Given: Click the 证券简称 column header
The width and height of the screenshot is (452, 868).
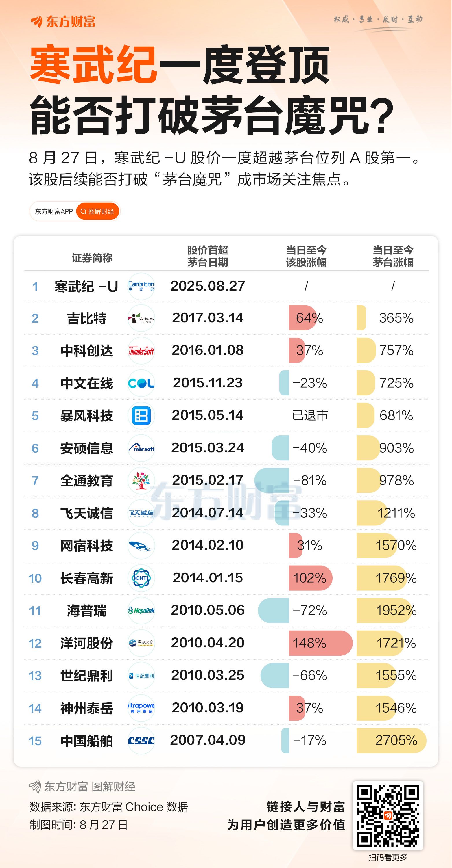Looking at the screenshot, I should pos(92,258).
